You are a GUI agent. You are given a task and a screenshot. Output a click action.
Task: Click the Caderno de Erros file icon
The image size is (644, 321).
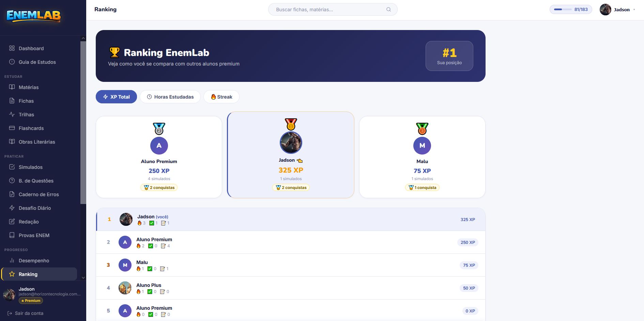click(x=12, y=194)
